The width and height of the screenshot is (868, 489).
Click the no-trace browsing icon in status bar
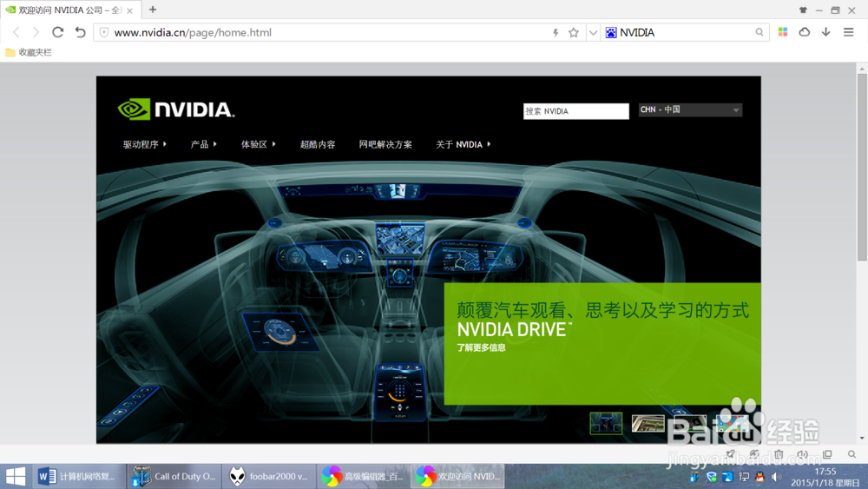coord(754,454)
